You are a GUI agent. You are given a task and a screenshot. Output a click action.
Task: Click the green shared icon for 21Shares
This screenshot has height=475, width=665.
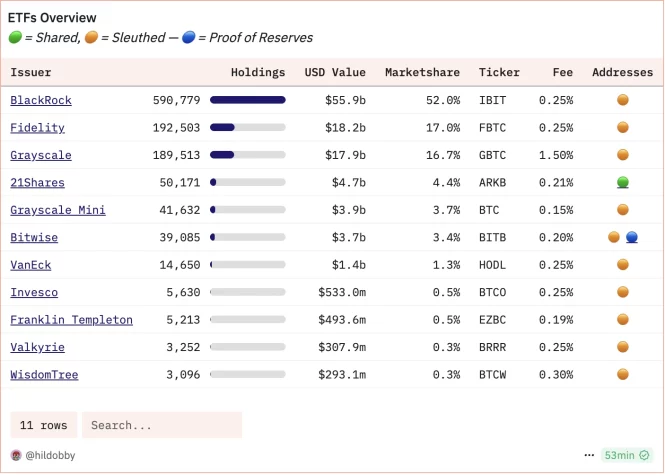pos(622,182)
